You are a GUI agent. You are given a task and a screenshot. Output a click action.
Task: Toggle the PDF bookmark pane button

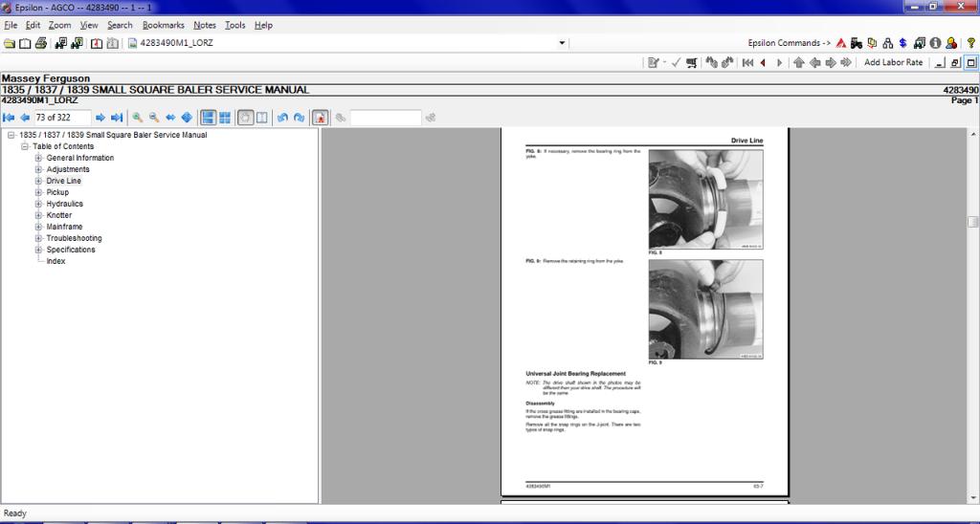320,118
